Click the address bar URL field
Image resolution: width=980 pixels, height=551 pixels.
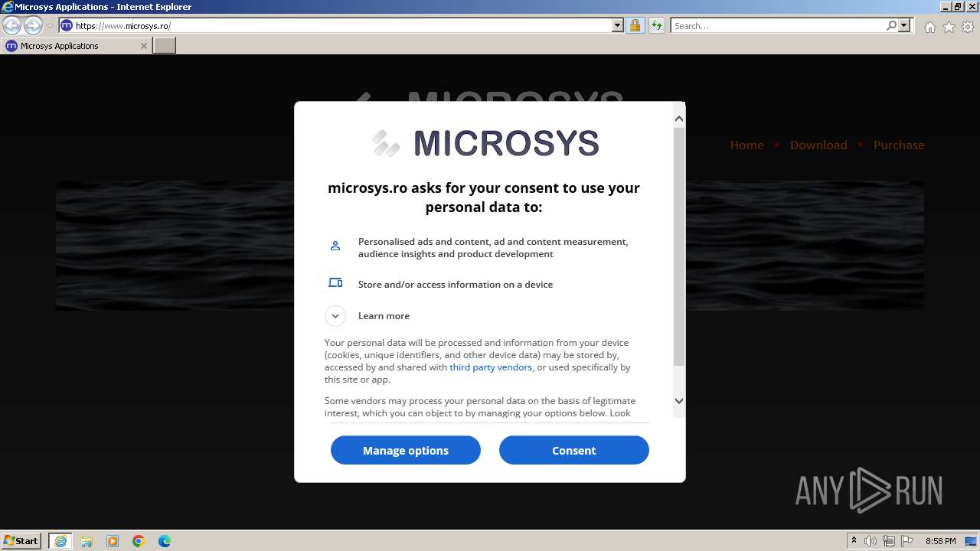[x=343, y=26]
